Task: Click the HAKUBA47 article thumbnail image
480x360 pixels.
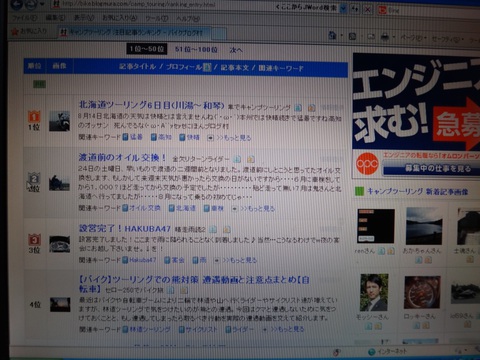Action: [x=60, y=244]
